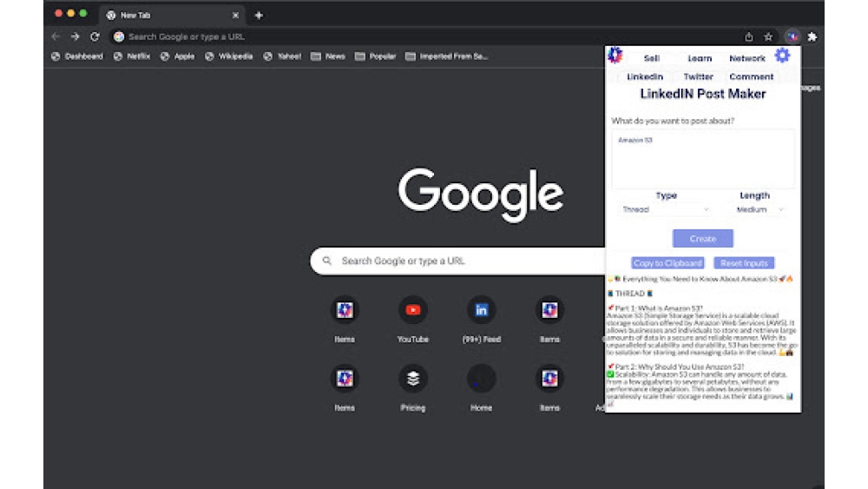Open the LinkedIn (99+) Feed shortcut
868x489 pixels.
[481, 320]
